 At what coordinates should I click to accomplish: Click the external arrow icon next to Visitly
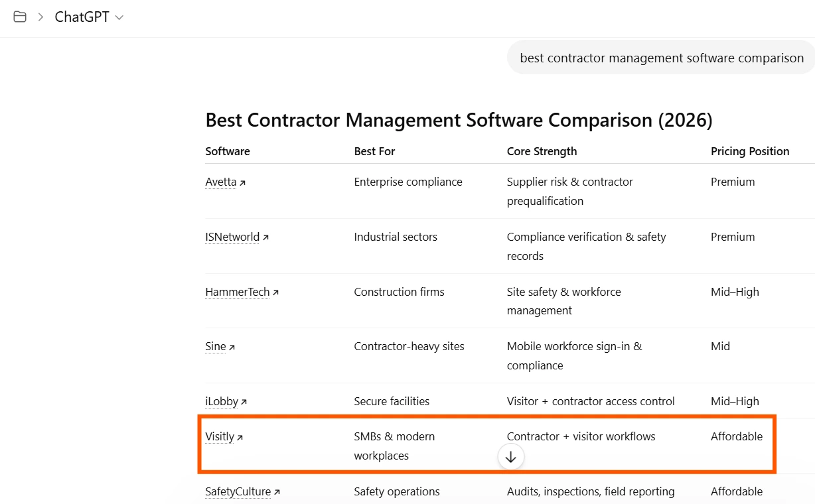pos(240,437)
